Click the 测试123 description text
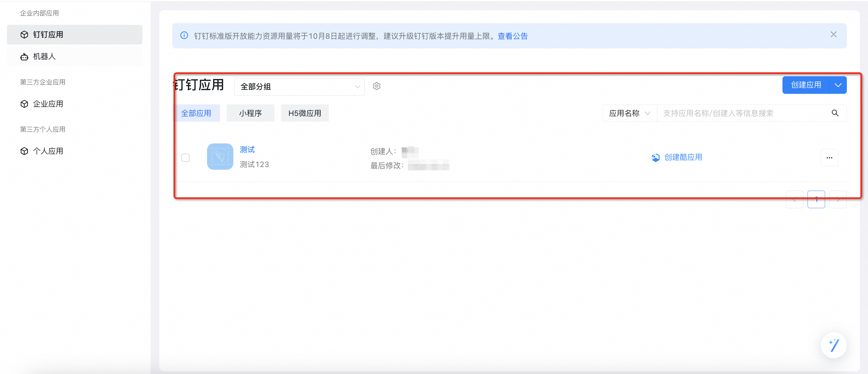The width and height of the screenshot is (868, 374). 254,164
